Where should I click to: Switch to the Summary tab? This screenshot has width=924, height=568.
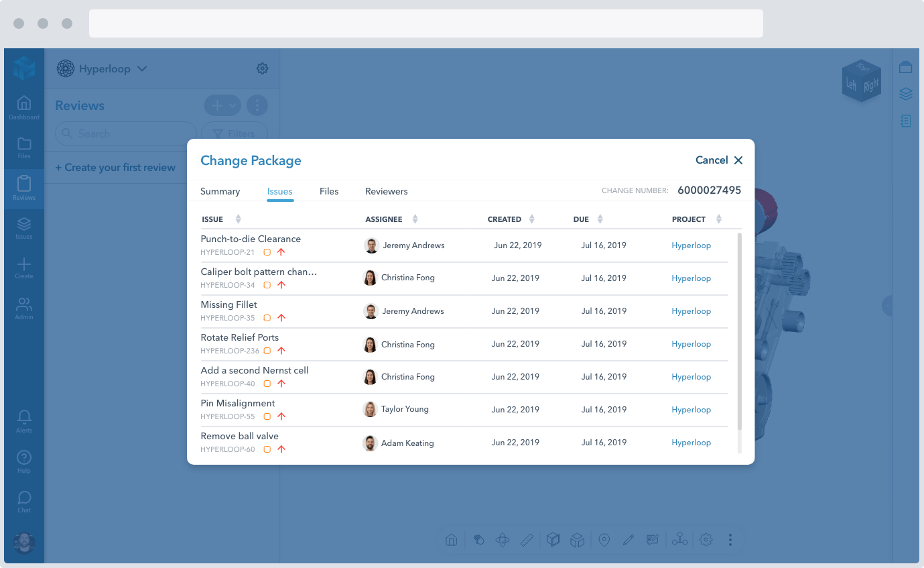pyautogui.click(x=220, y=191)
